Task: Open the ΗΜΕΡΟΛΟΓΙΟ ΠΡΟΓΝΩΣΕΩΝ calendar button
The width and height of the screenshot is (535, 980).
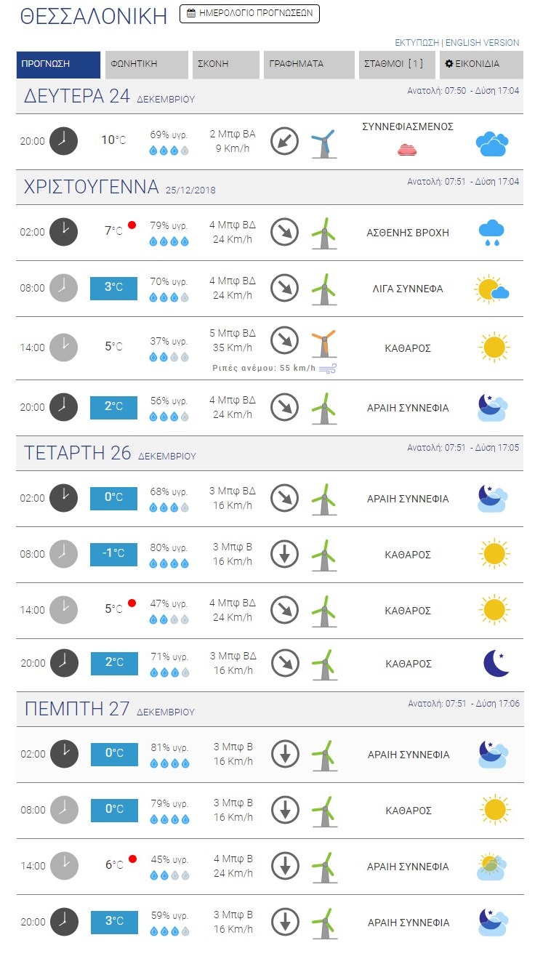Action: tap(249, 14)
